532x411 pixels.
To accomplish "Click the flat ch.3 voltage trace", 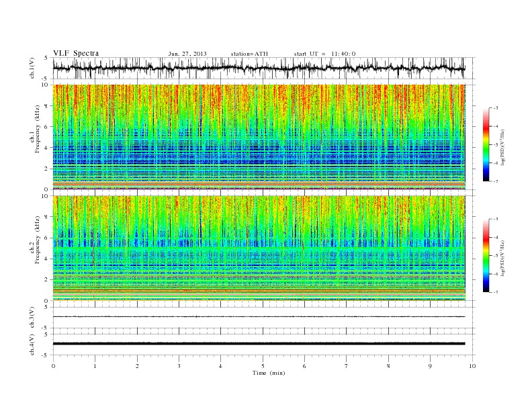I will (259, 317).
